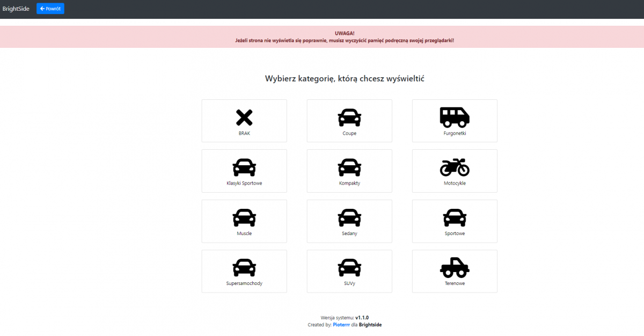Click the Motocykle label text
The image size is (644, 336).
click(455, 183)
